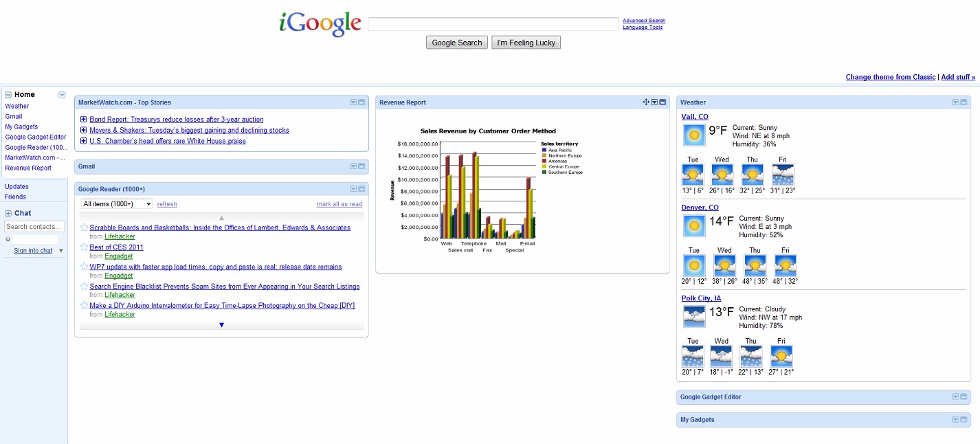Click the Vail, CO current weather icon
This screenshot has height=444, width=980.
pyautogui.click(x=694, y=135)
